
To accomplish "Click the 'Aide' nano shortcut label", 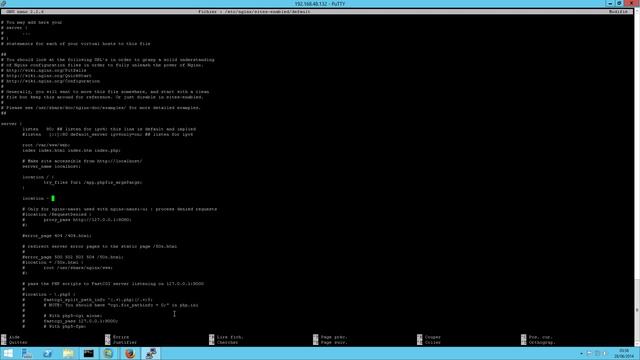I will 14,337.
